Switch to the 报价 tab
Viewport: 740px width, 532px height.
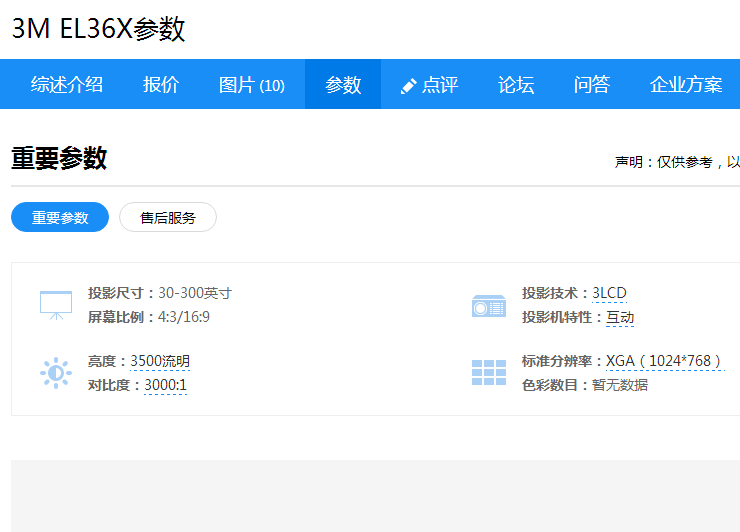point(161,84)
